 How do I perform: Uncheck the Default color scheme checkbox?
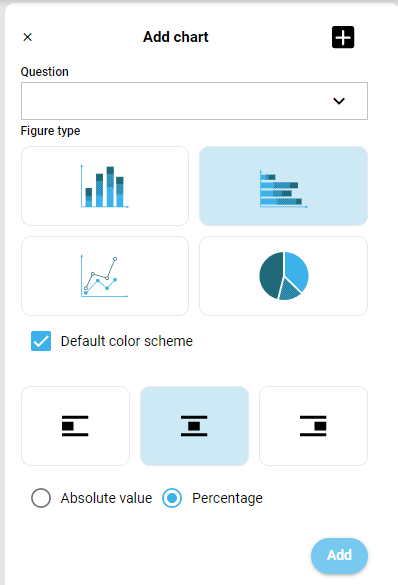[41, 341]
